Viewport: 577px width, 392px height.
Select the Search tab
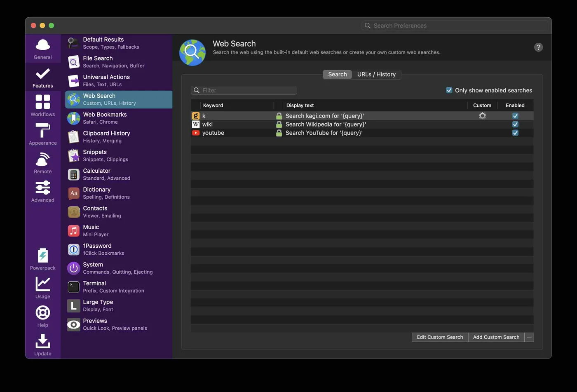click(337, 75)
